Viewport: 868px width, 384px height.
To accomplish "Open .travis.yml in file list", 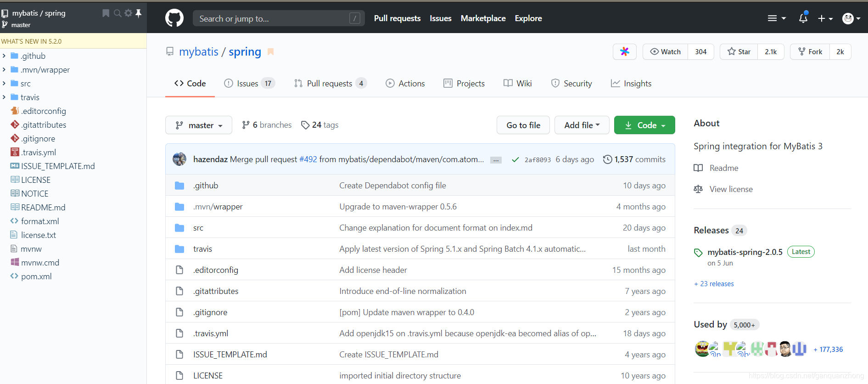I will pyautogui.click(x=211, y=333).
